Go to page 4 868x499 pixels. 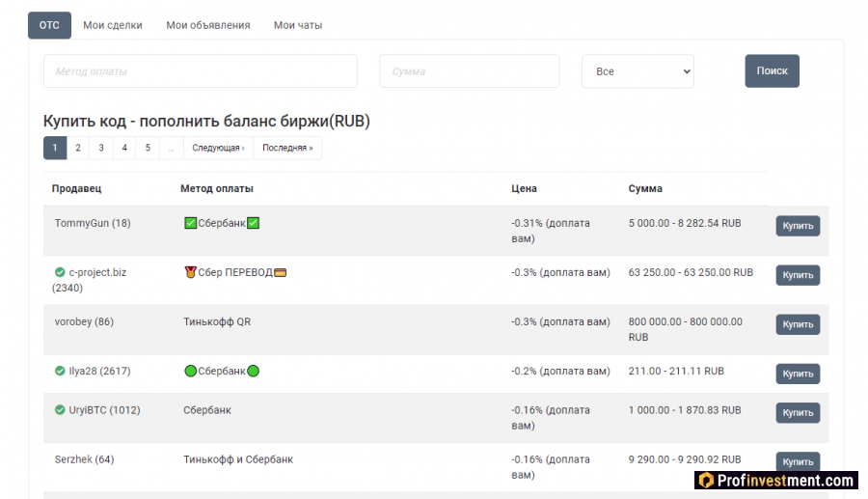(124, 148)
